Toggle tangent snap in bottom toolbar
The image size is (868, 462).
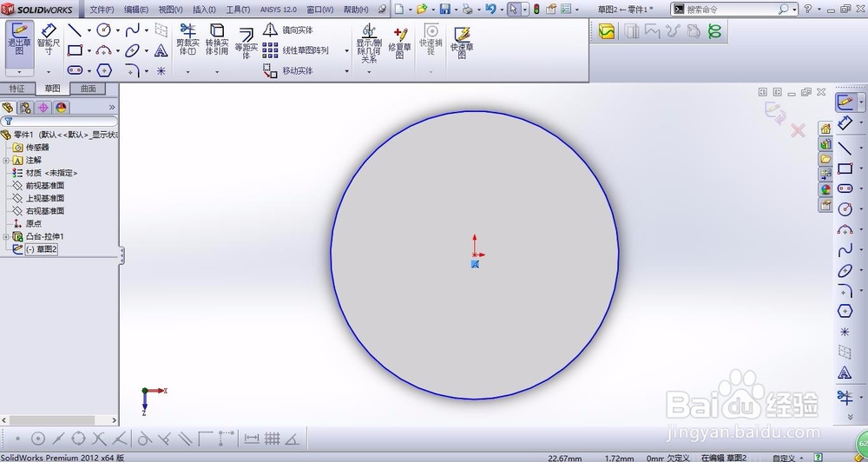pos(144,439)
